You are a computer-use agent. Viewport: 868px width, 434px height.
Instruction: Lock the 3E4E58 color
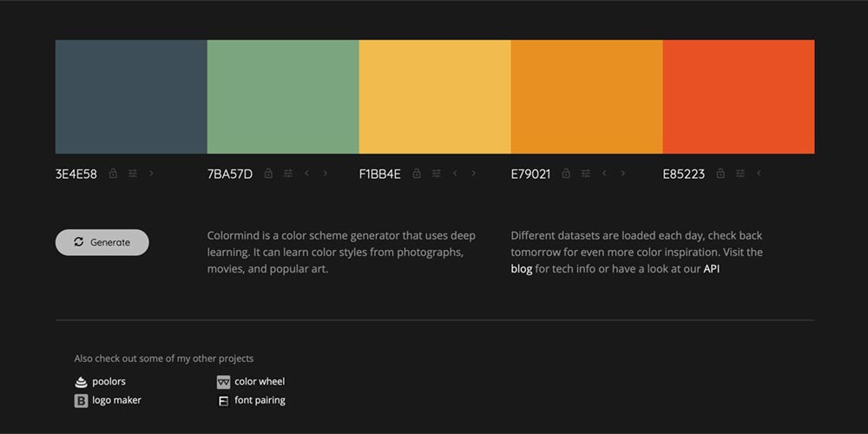pos(113,174)
